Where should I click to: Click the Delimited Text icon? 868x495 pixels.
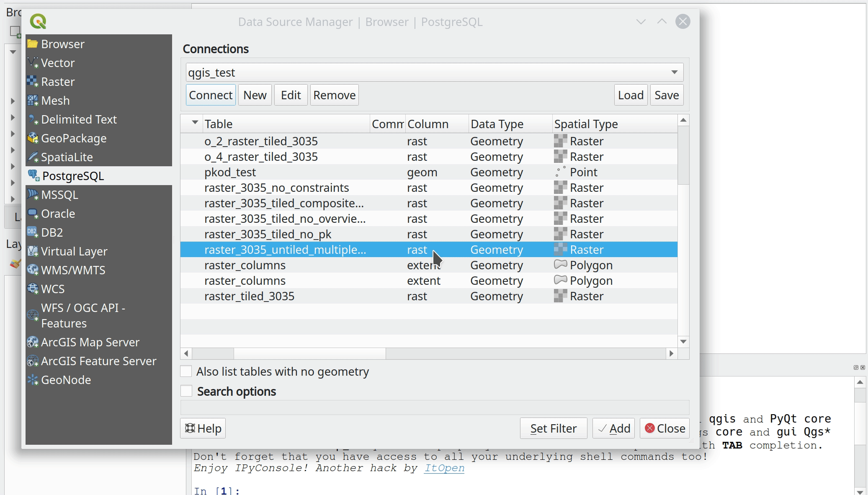pos(32,119)
